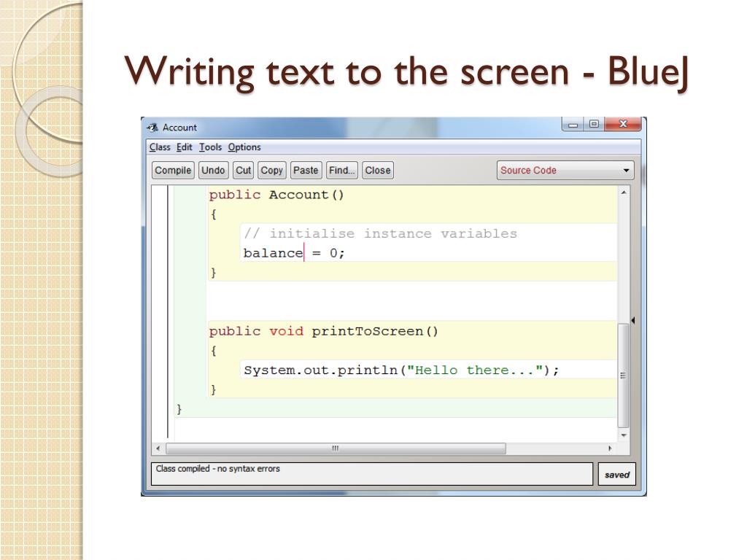Screen dimensions: 747x560
Task: Maximize the Account editor window
Action: [594, 124]
